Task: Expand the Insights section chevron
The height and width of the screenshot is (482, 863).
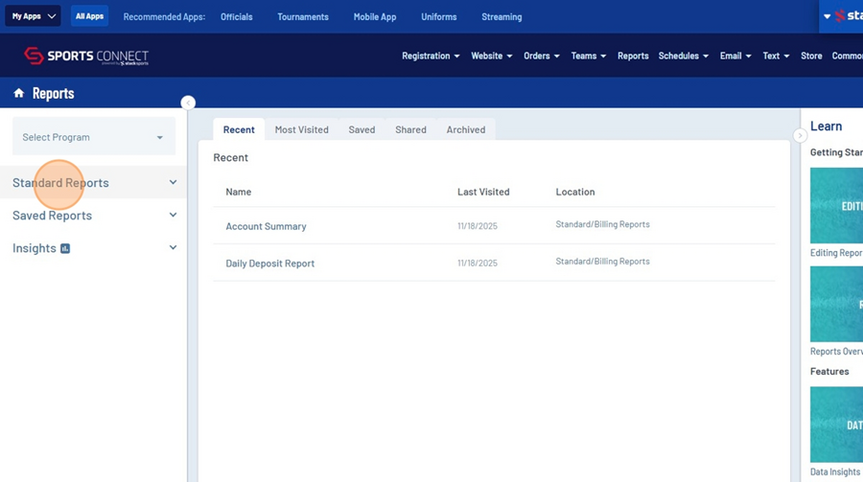Action: 173,248
